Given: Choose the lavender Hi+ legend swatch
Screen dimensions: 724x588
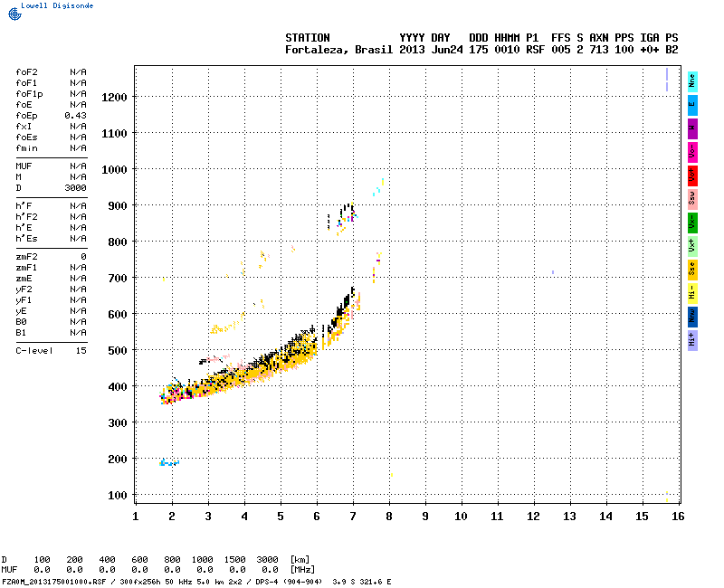Looking at the screenshot, I should (692, 339).
